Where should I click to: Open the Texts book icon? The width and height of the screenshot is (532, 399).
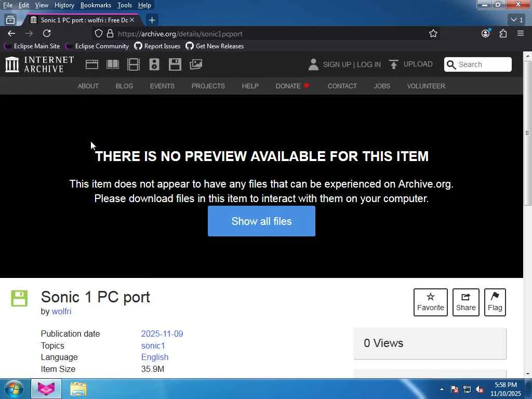(x=113, y=64)
